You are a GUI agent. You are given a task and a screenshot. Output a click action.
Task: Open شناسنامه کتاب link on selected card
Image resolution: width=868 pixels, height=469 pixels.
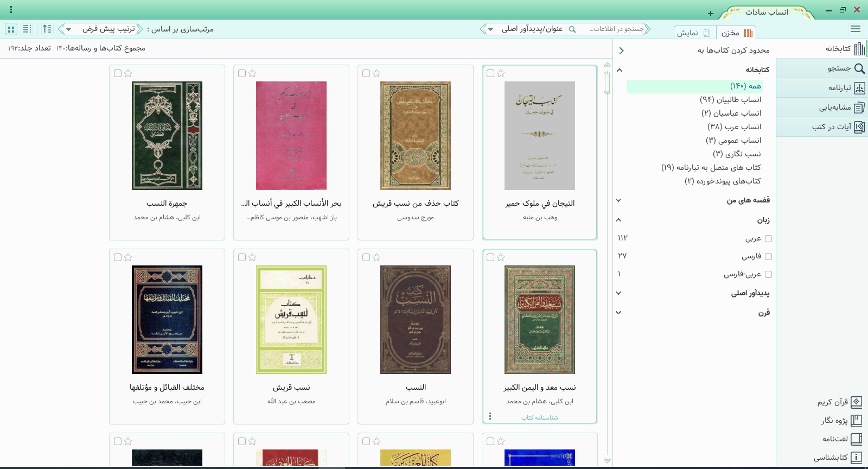[540, 417]
